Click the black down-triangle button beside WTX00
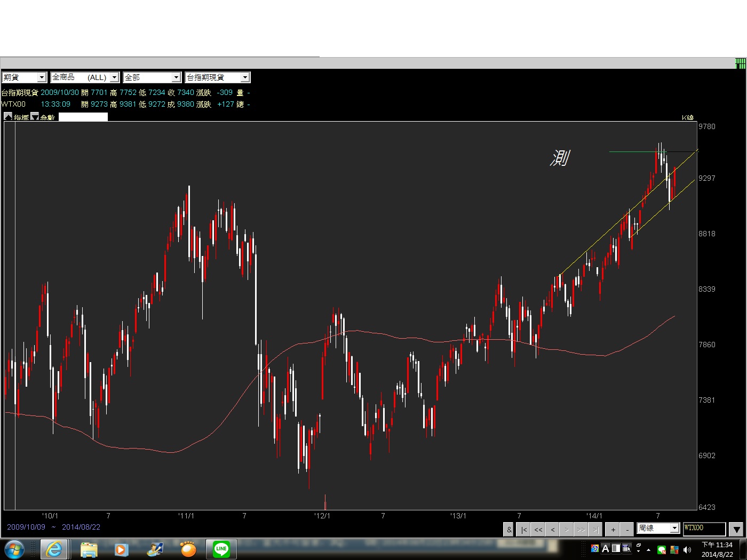 (736, 530)
